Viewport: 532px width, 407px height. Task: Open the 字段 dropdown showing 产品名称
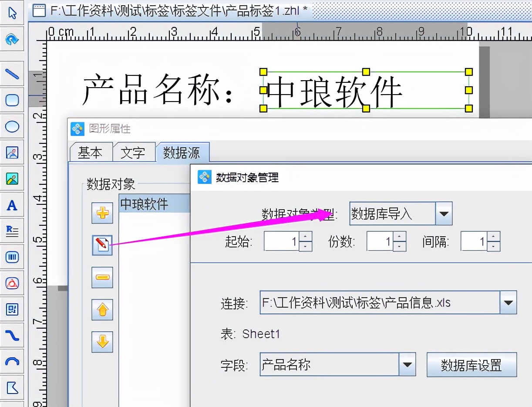[x=407, y=365]
